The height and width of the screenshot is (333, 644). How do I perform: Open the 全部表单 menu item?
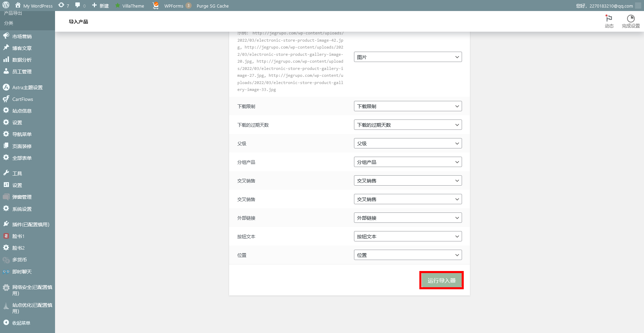(x=22, y=158)
